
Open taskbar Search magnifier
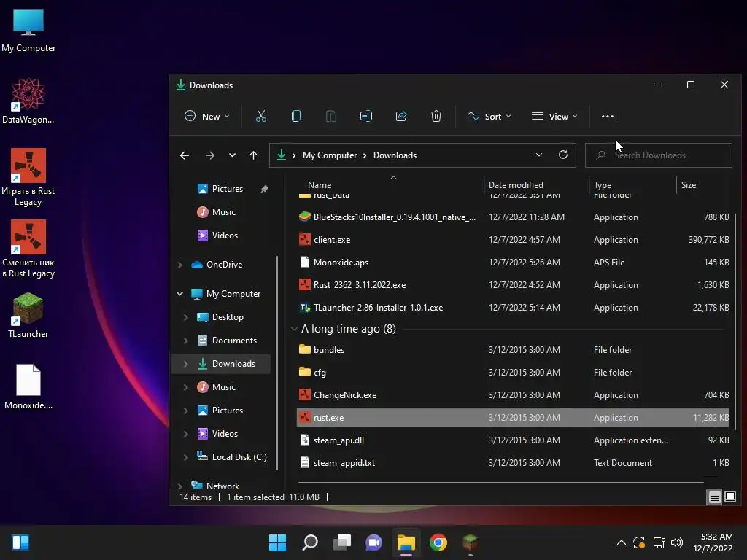click(310, 542)
